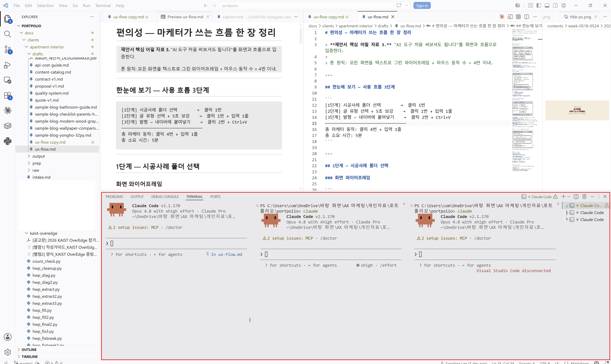611x364 pixels.
Task: Expand the output folder
Action: pyautogui.click(x=29, y=156)
